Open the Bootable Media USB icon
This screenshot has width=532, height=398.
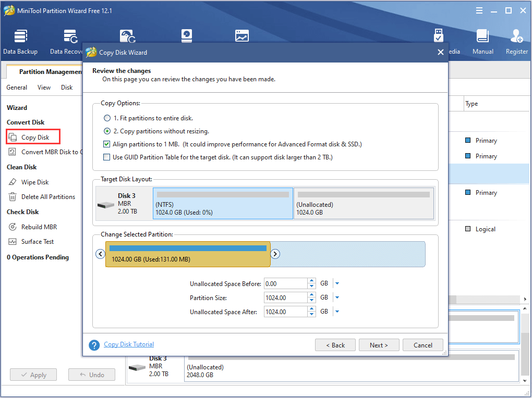[438, 35]
